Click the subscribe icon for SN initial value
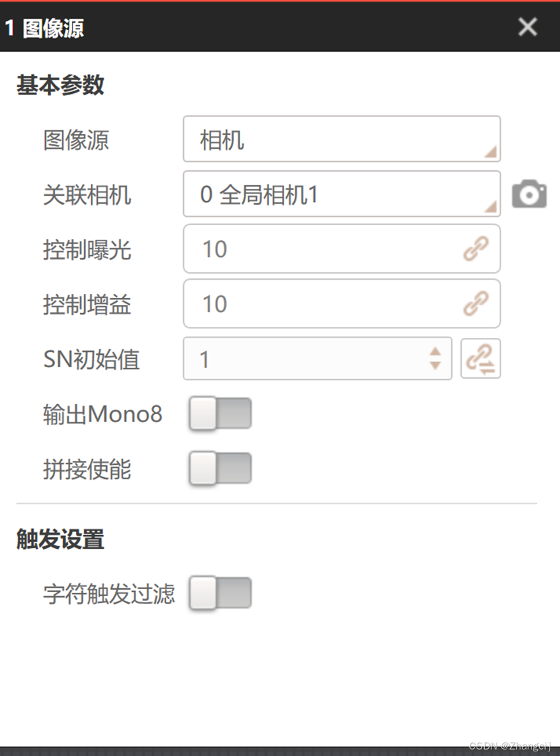This screenshot has height=756, width=560. tap(480, 359)
